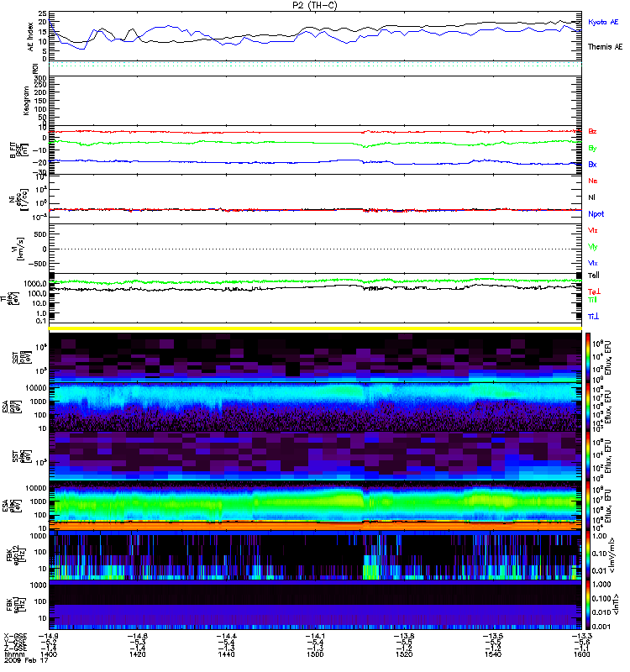
Task: Select the red perpendicular Te legend label
Action: [594, 291]
